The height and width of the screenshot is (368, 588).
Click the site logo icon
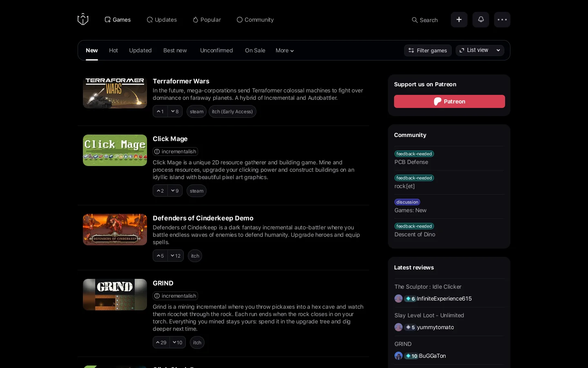click(x=83, y=19)
